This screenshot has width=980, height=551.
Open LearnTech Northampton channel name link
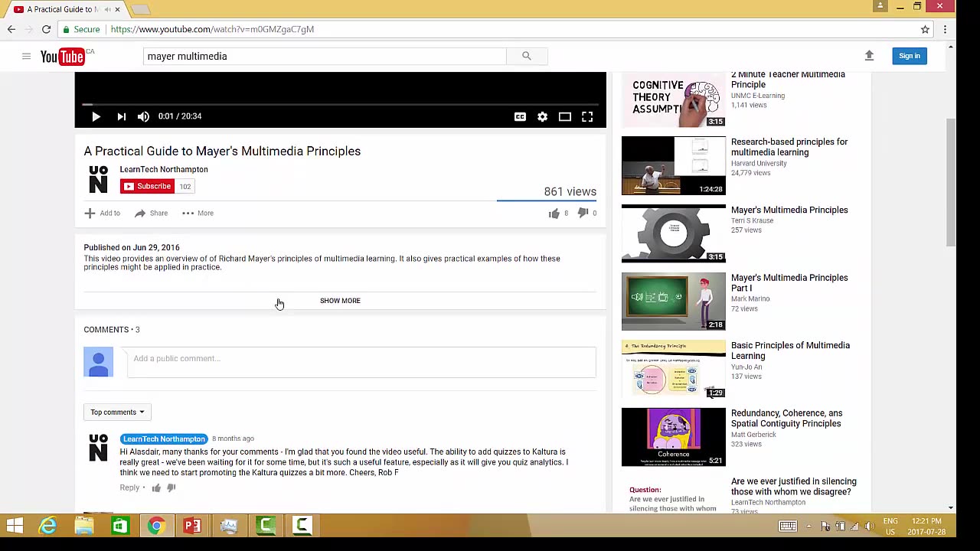point(163,169)
